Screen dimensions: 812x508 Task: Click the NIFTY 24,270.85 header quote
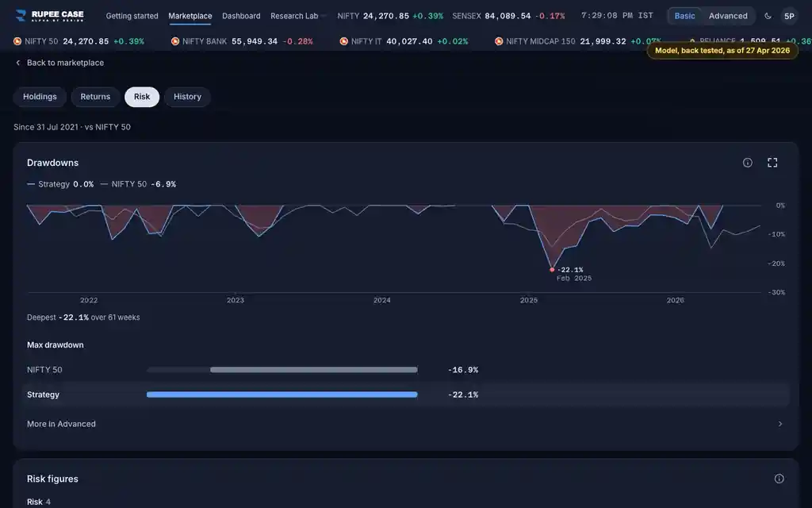coord(390,16)
